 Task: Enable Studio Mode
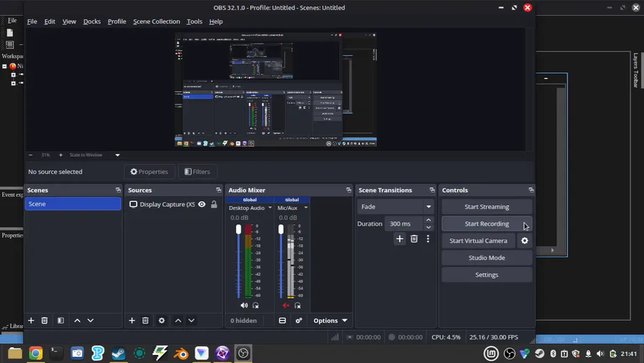pyautogui.click(x=487, y=258)
